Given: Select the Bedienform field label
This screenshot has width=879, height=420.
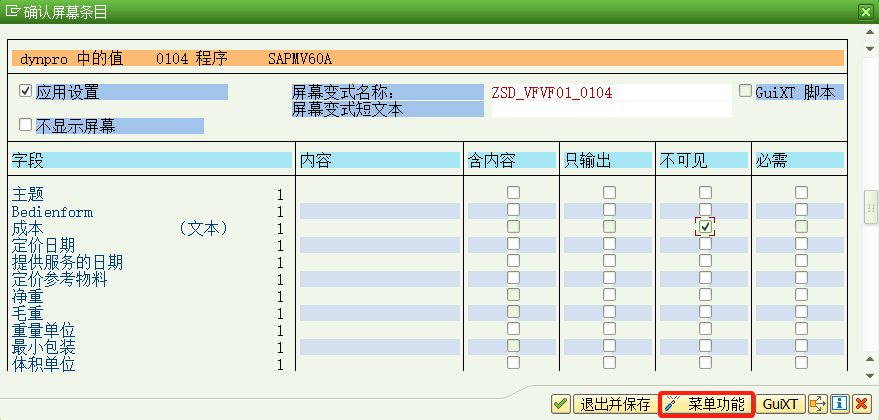Looking at the screenshot, I should [52, 212].
